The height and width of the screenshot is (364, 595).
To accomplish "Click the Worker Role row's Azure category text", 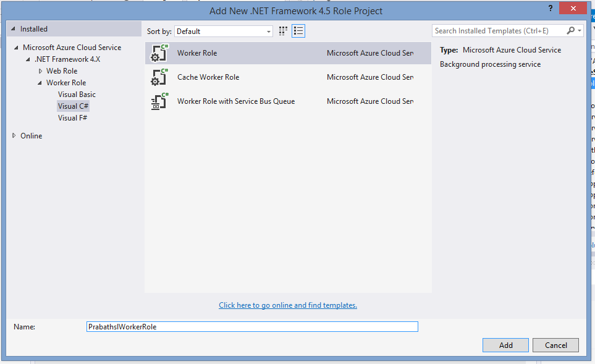I will click(x=370, y=53).
